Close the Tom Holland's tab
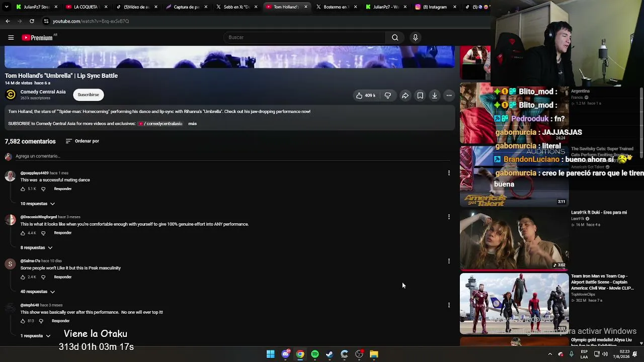This screenshot has width=644, height=362. pyautogui.click(x=305, y=7)
